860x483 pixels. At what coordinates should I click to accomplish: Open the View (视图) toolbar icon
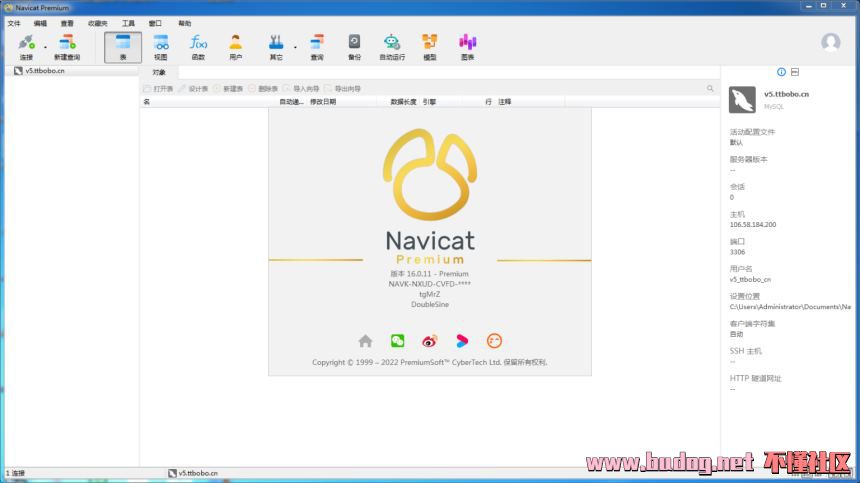(x=161, y=47)
